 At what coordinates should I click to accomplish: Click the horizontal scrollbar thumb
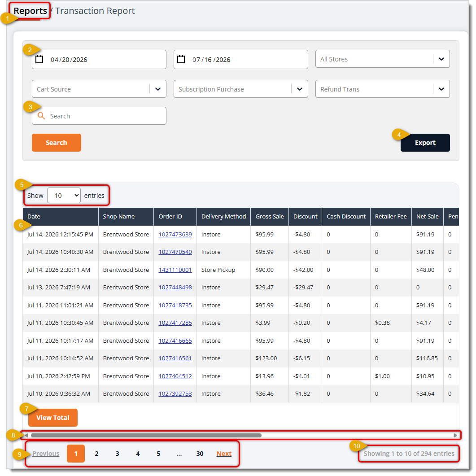tap(146, 435)
